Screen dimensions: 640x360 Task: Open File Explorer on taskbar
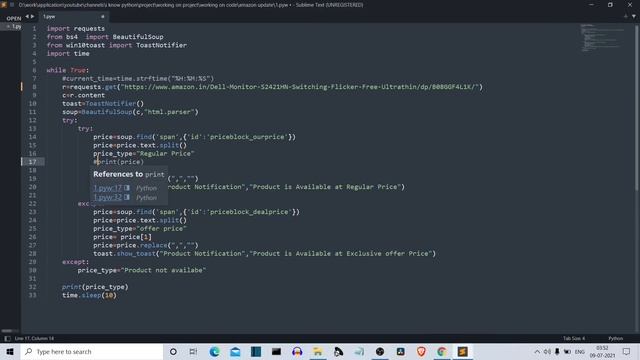coord(318,351)
